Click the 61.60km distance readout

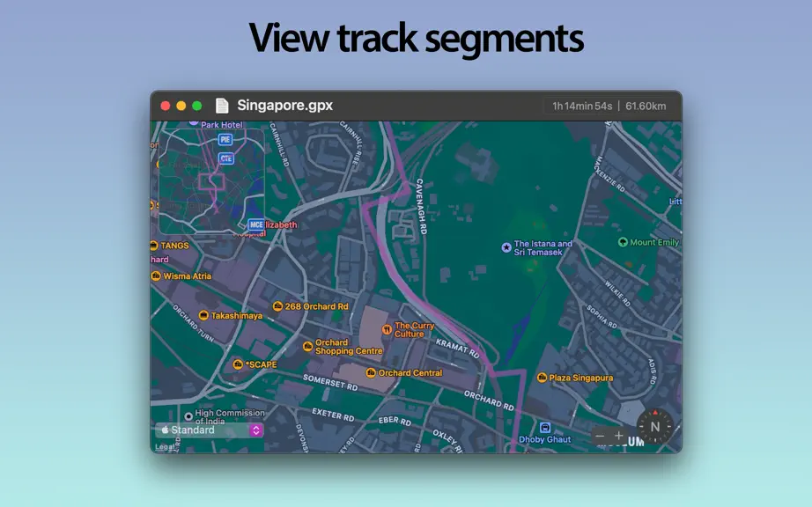click(x=646, y=106)
